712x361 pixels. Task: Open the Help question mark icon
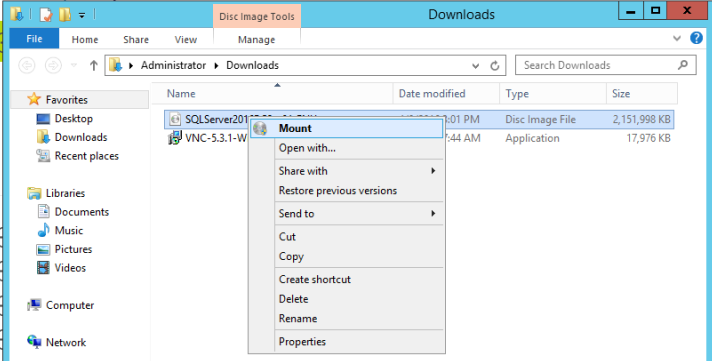[x=697, y=38]
